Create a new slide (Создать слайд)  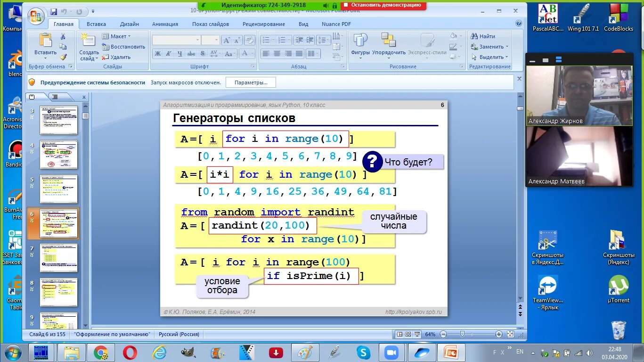[x=89, y=47]
